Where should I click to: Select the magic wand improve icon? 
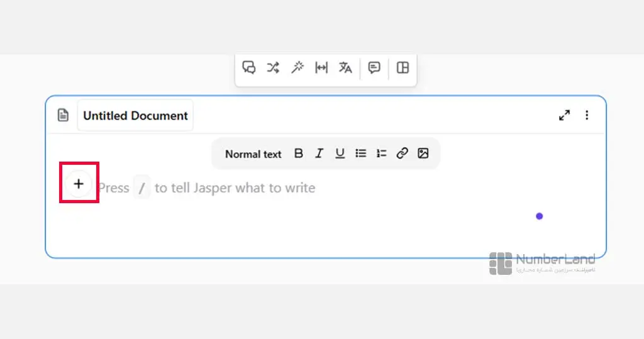click(297, 67)
